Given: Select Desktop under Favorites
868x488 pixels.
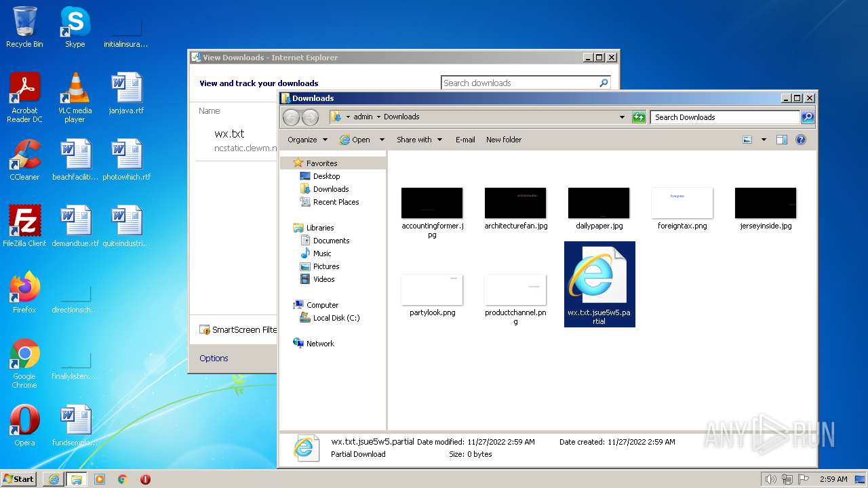Looking at the screenshot, I should [326, 176].
